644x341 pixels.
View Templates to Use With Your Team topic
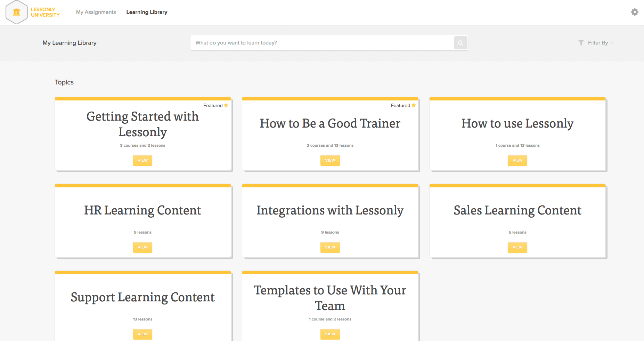click(330, 334)
